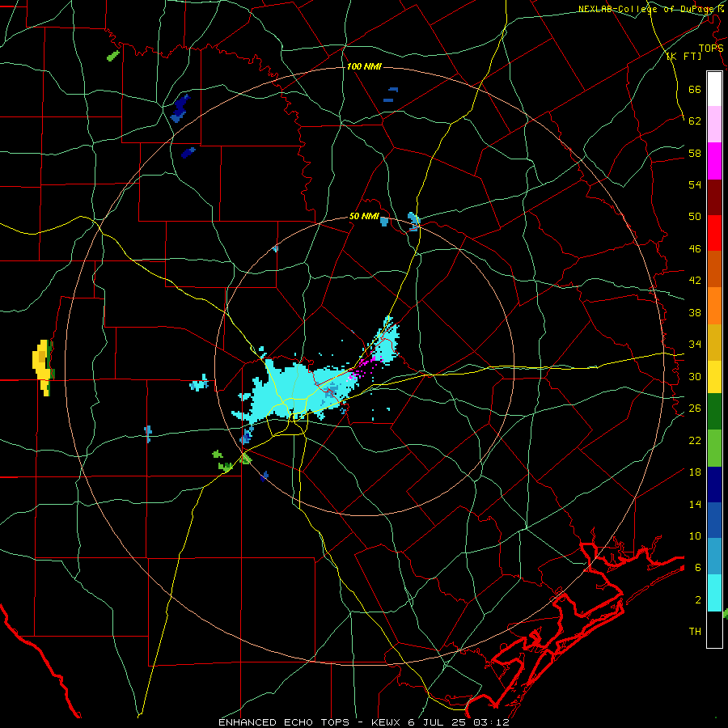
Task: Click the bright red legend swatch
Action: click(714, 233)
